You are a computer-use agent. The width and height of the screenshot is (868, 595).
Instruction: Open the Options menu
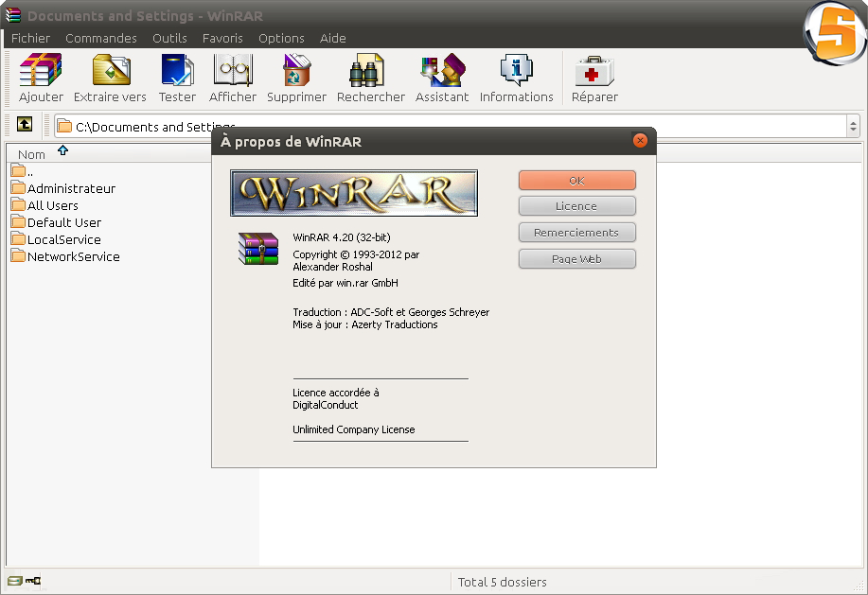[x=281, y=38]
